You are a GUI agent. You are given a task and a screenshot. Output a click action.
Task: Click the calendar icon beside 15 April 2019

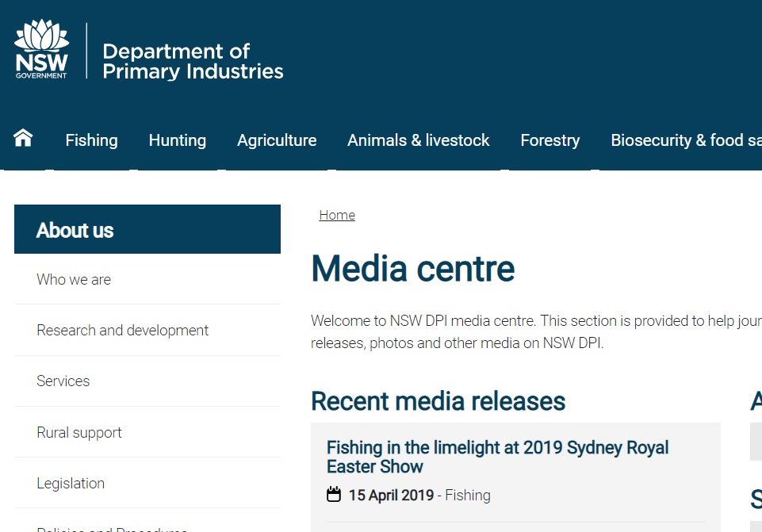click(334, 495)
